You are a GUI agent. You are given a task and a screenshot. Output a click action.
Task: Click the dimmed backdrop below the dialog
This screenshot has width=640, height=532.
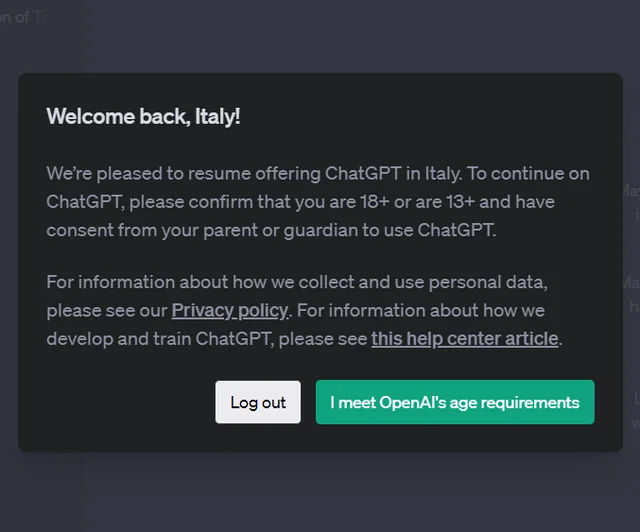pos(320,492)
